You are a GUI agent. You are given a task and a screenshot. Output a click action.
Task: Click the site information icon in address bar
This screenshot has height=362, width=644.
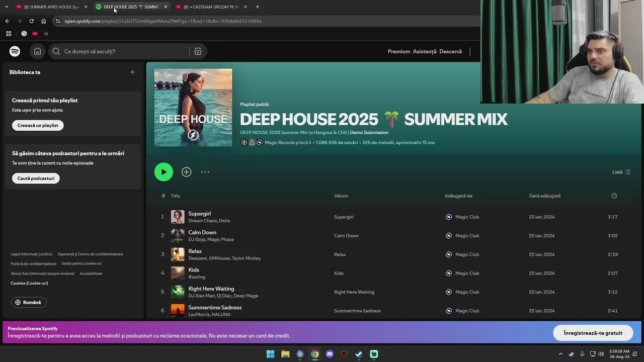tap(58, 21)
